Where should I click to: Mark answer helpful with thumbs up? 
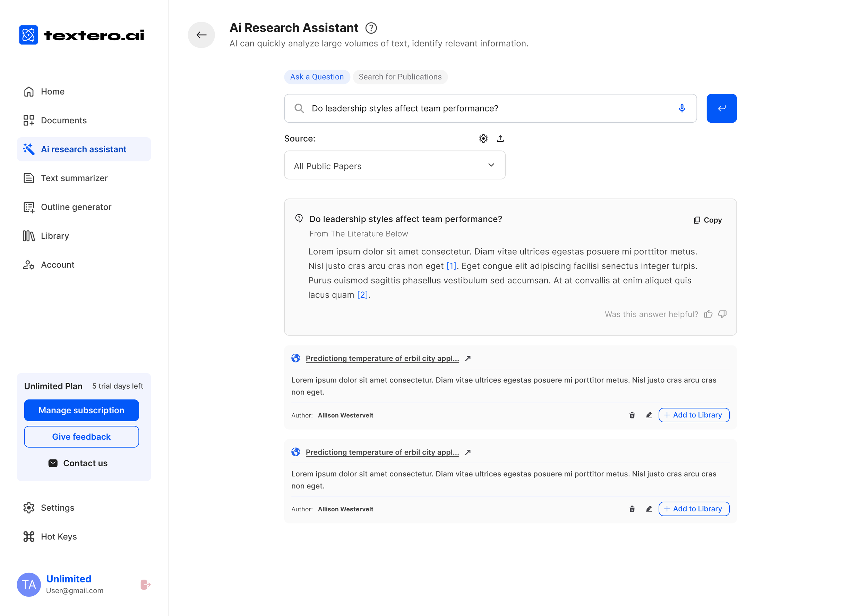(708, 314)
